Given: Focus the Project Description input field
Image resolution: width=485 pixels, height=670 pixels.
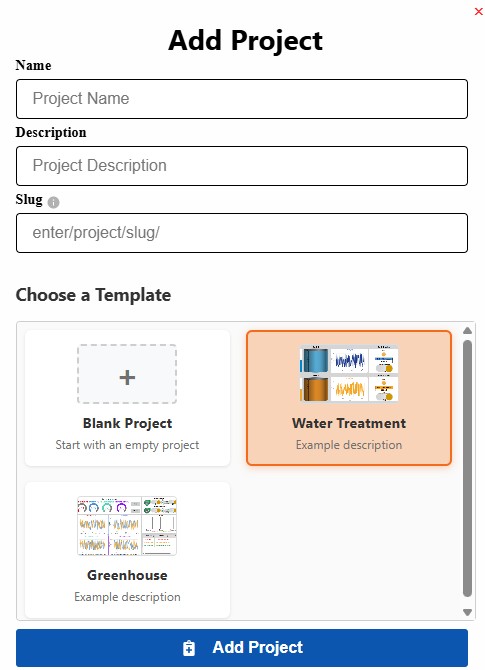Looking at the screenshot, I should tap(242, 166).
